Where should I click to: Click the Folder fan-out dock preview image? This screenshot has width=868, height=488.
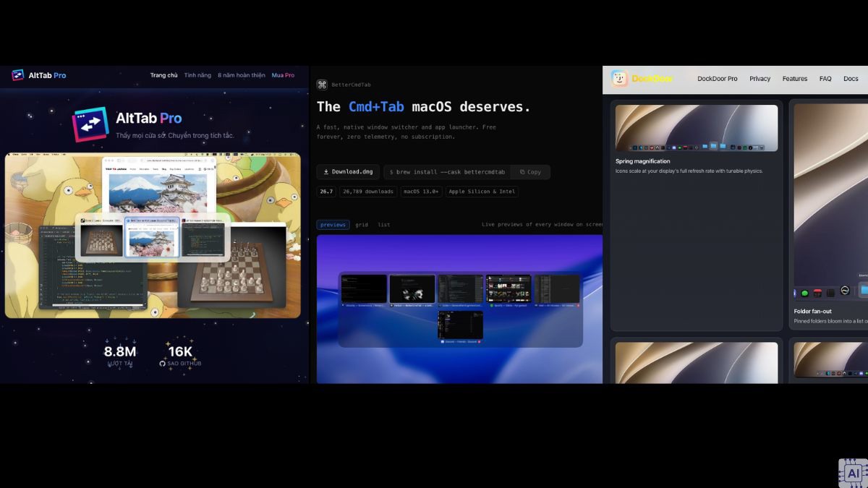(x=830, y=202)
